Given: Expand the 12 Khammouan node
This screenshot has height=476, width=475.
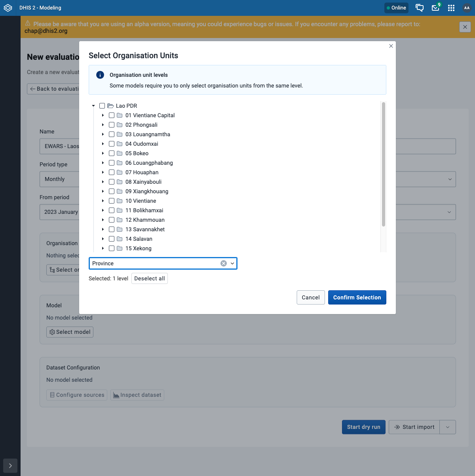Looking at the screenshot, I should coord(103,220).
